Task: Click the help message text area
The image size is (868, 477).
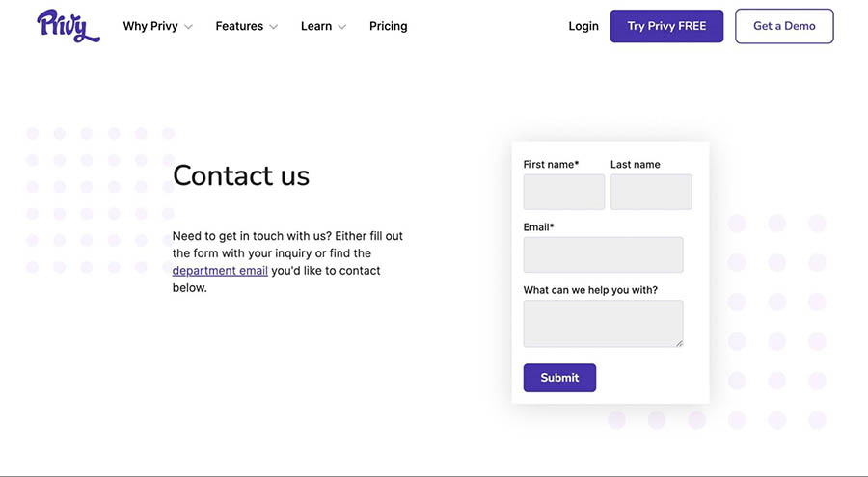Action: click(603, 323)
